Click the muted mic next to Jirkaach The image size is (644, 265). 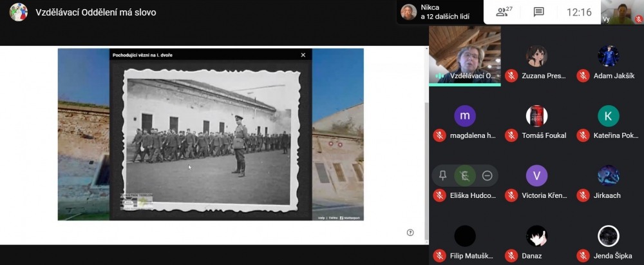pyautogui.click(x=583, y=195)
